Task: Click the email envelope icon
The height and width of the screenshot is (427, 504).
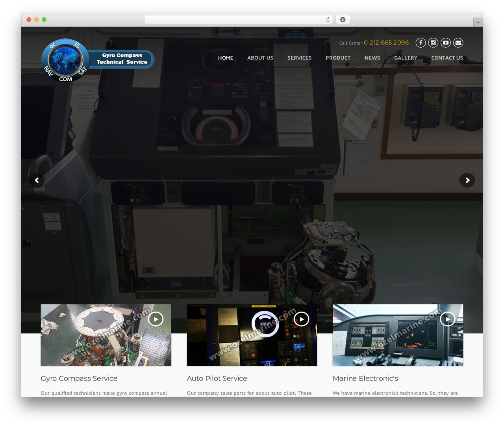Action: 458,43
